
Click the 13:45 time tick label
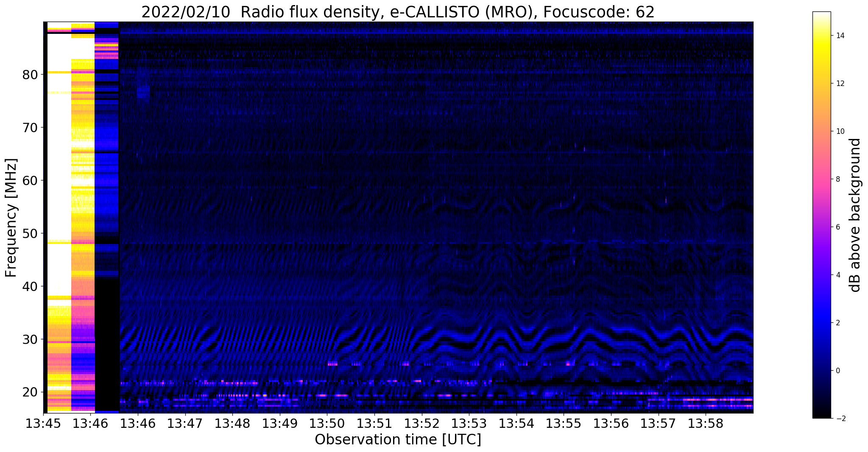43,423
